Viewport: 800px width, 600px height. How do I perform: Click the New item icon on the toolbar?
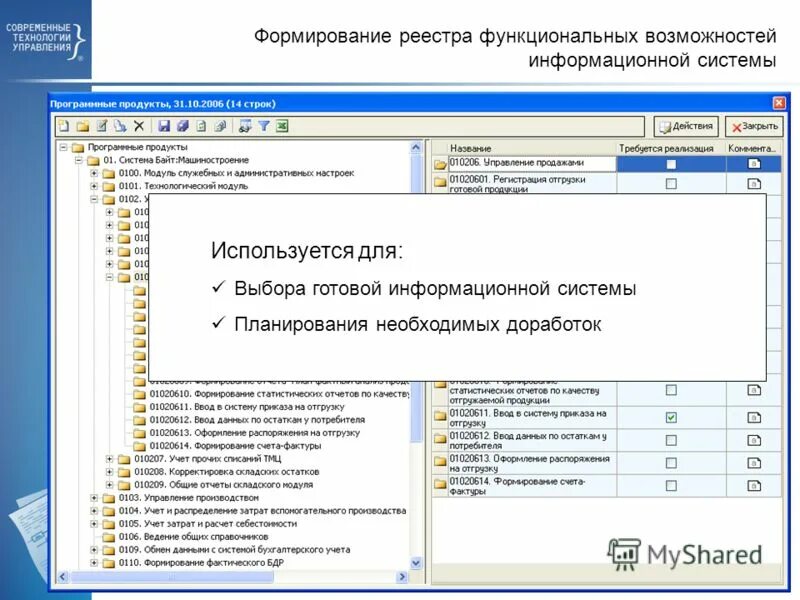[64, 126]
